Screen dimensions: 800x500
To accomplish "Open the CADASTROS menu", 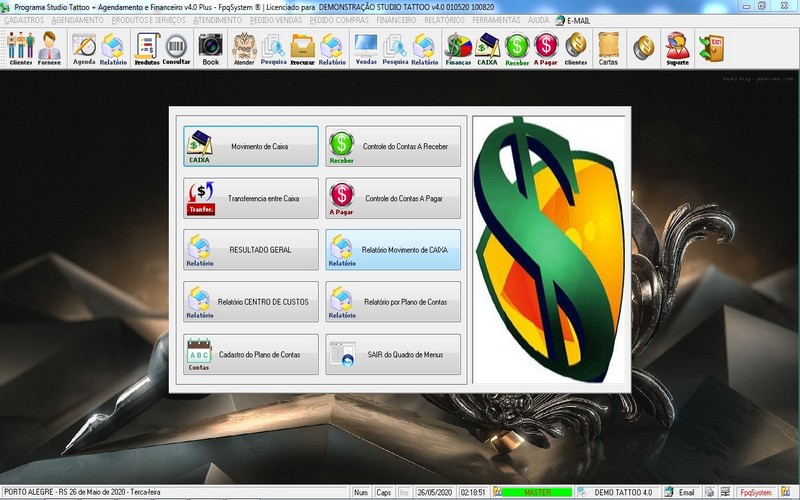I will (24, 20).
